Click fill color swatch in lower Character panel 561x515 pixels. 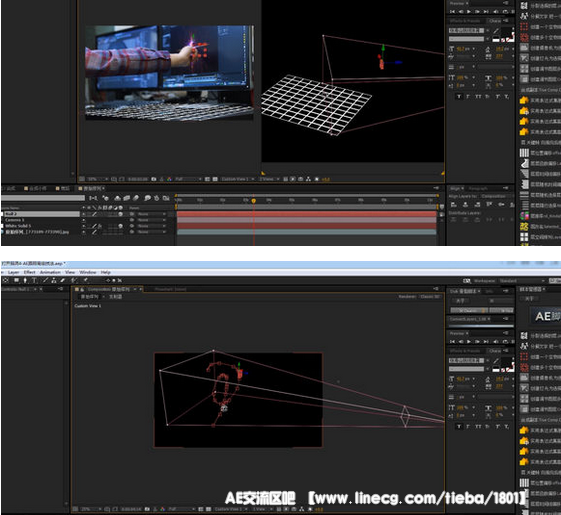[506, 362]
